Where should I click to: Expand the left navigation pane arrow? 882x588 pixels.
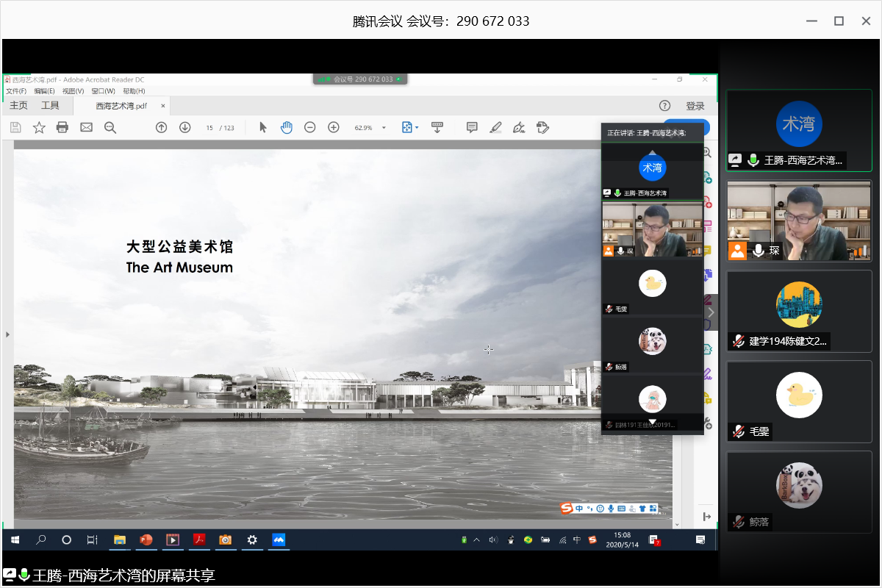(8, 334)
